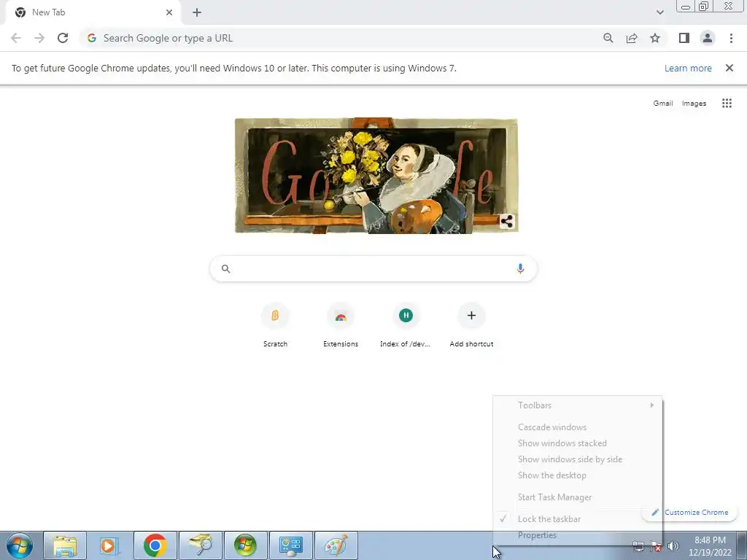The height and width of the screenshot is (560, 747).
Task: Expand the Toolbars submenu
Action: (578, 405)
